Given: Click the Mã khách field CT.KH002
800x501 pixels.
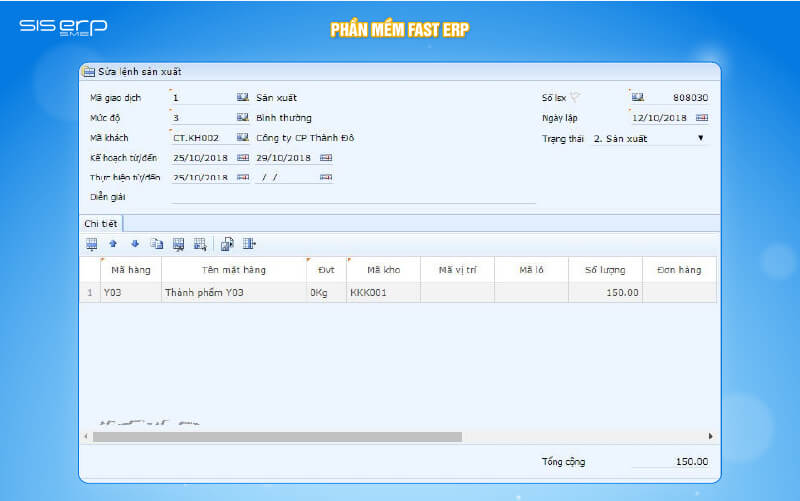Looking at the screenshot, I should [204, 138].
